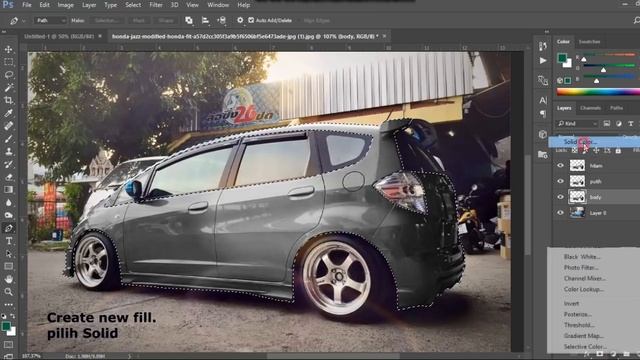Open the Layer menu

tap(89, 5)
